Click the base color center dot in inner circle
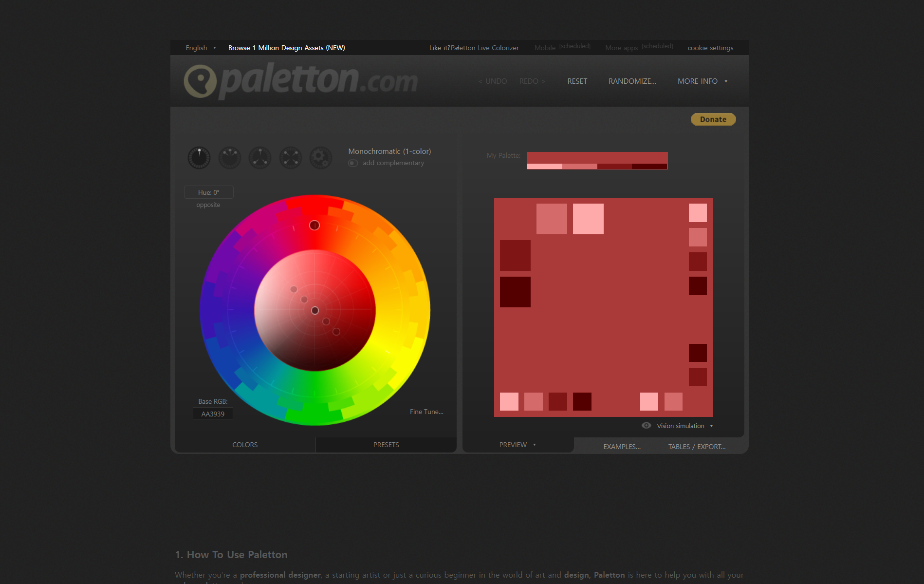The height and width of the screenshot is (584, 924). 315,311
